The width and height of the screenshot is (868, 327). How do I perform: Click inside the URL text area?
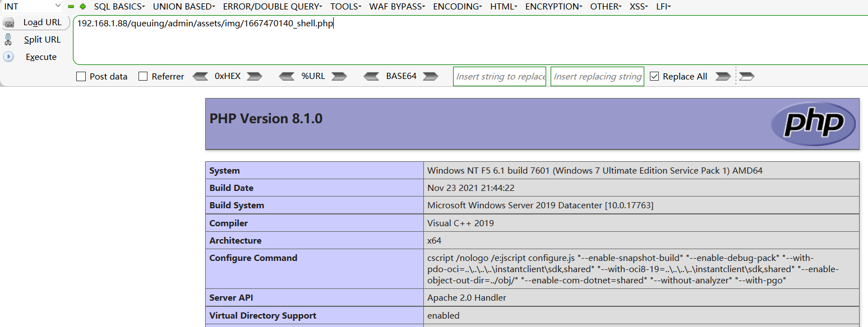(x=470, y=40)
